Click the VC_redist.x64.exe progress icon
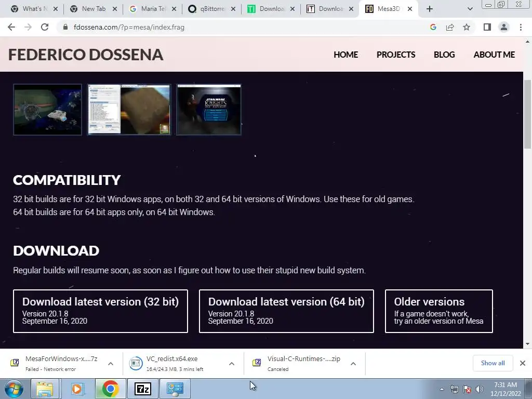This screenshot has height=399, width=532. pyautogui.click(x=136, y=363)
